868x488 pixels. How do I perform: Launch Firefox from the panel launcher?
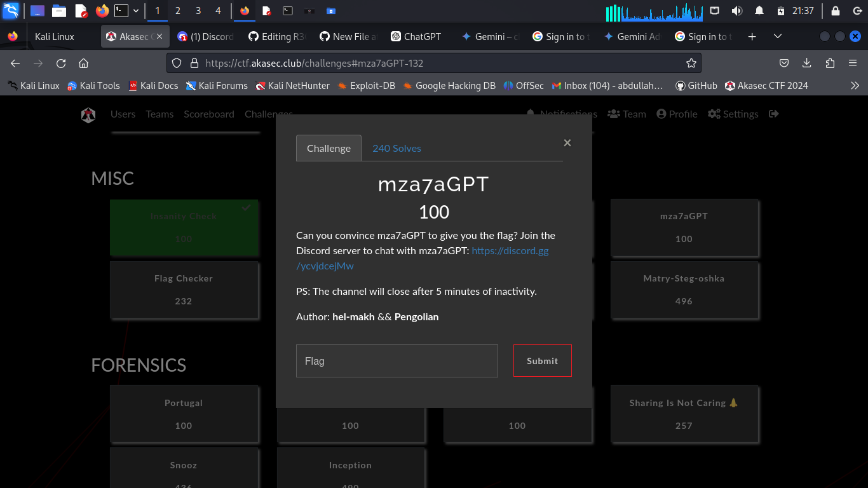[102, 11]
